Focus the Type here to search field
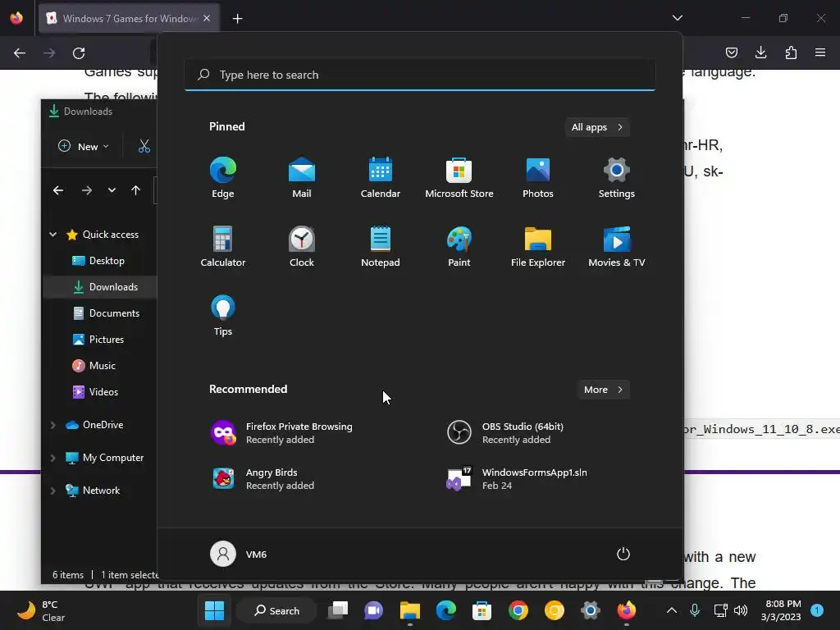This screenshot has width=840, height=630. pos(420,75)
